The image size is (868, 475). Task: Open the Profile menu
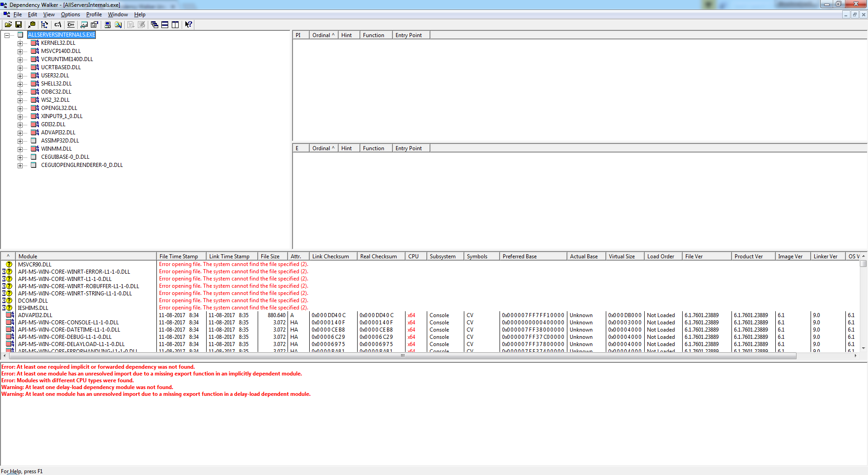click(94, 14)
